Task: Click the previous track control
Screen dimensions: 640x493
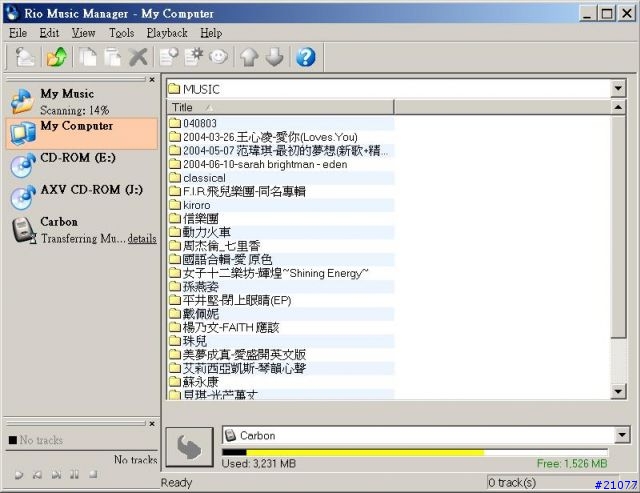Action: [x=37, y=475]
